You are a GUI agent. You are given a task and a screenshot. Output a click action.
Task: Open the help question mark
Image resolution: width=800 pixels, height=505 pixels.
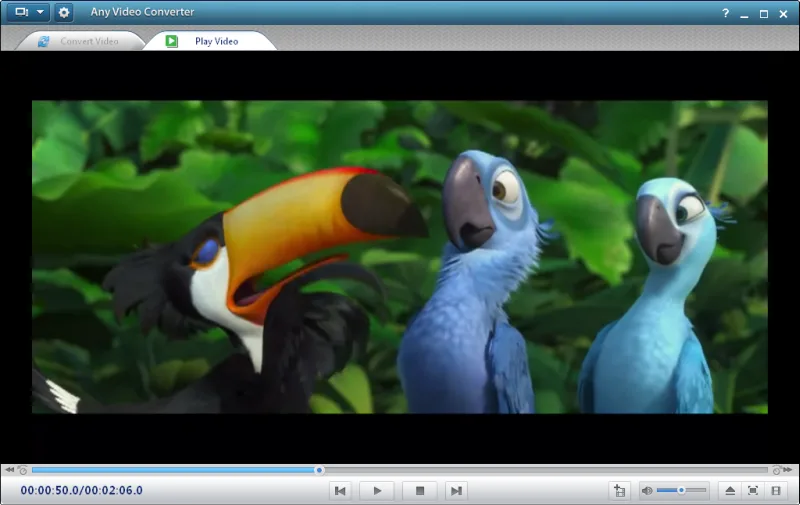(726, 13)
